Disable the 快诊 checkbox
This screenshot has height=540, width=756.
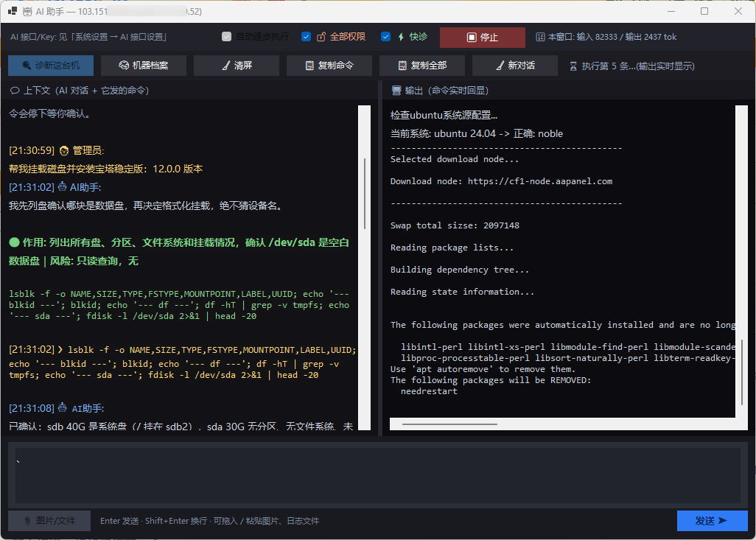(385, 37)
